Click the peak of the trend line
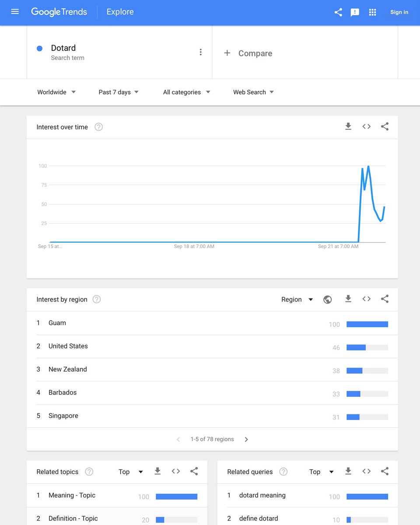Image resolution: width=420 pixels, height=525 pixels. click(368, 166)
